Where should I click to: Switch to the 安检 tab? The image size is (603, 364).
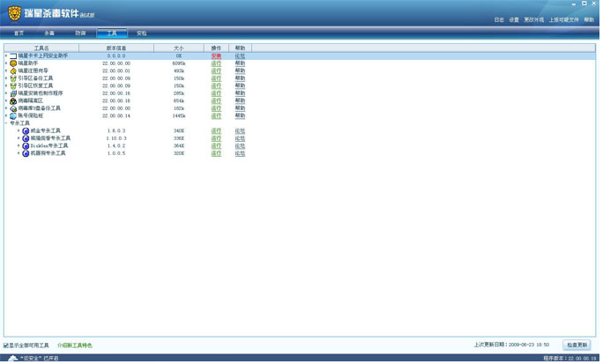coord(142,33)
